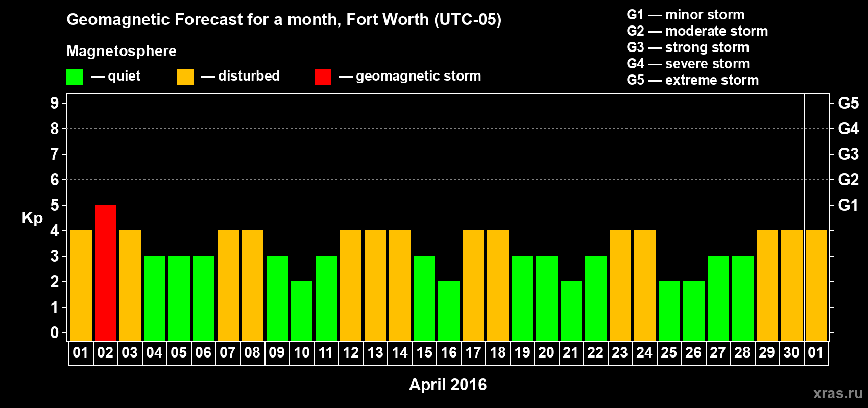868x408 pixels.
Task: Select the green bar for April 25
Action: (x=669, y=311)
